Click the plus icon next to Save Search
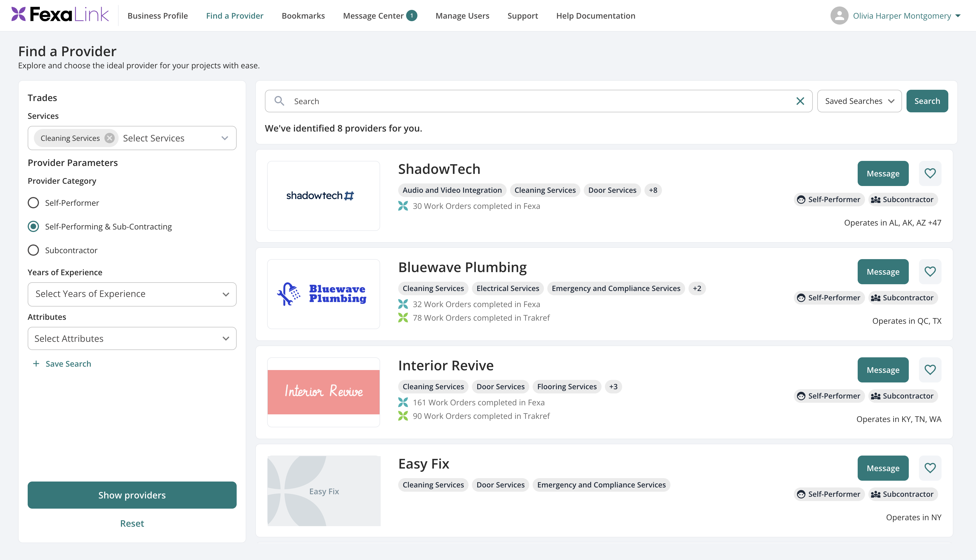This screenshot has width=976, height=560. pos(36,364)
